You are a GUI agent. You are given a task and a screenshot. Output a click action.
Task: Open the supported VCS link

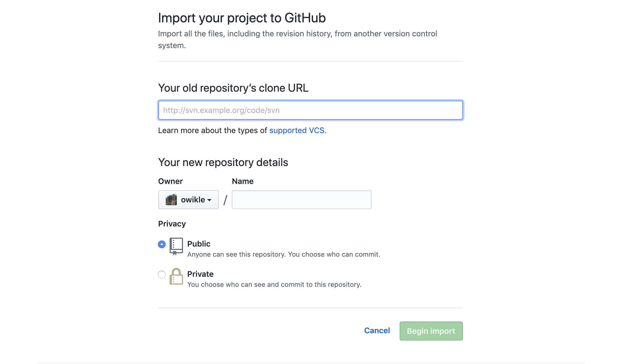click(297, 130)
